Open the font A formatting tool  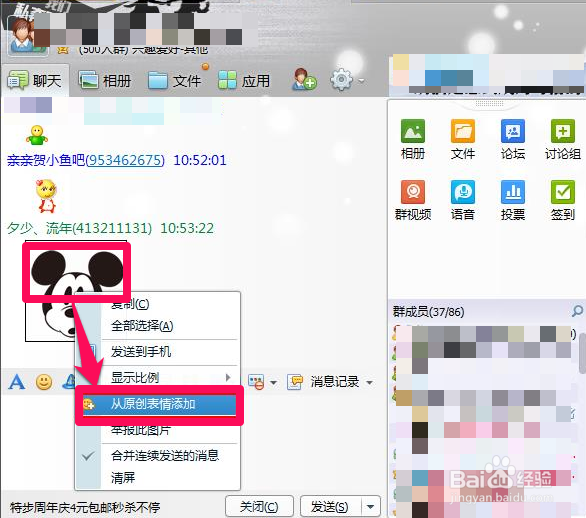[x=17, y=382]
